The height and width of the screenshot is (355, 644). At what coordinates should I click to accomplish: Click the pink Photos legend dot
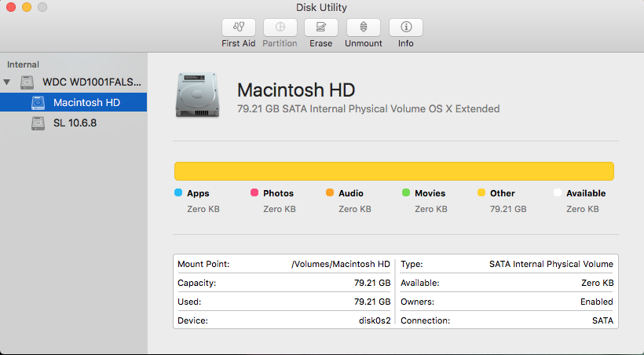[x=254, y=192]
